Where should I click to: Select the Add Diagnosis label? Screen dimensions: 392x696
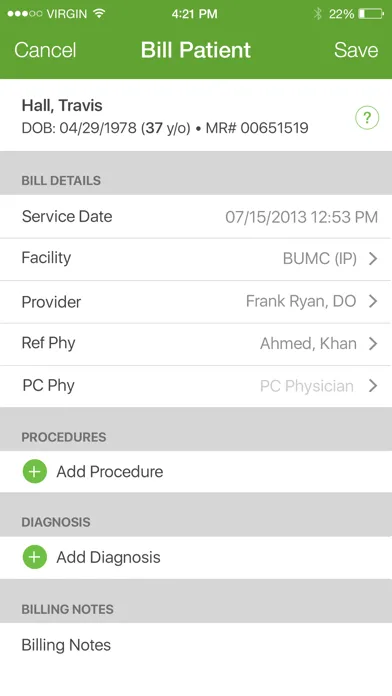(108, 557)
